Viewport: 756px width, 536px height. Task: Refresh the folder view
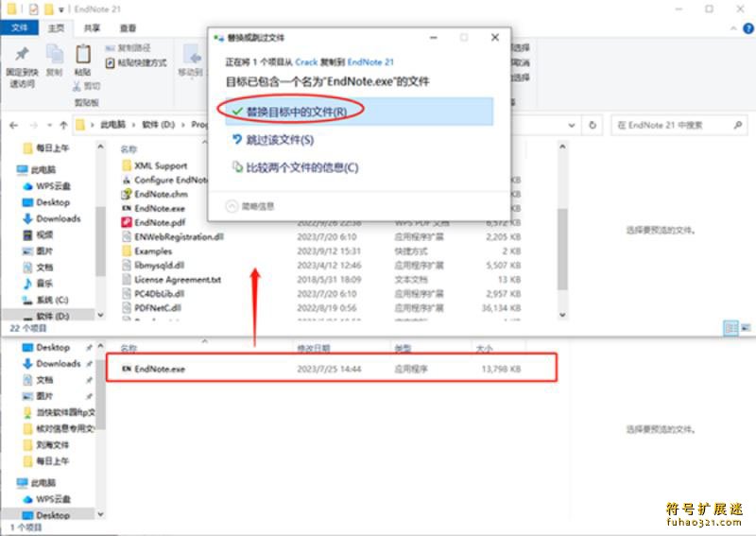point(593,126)
